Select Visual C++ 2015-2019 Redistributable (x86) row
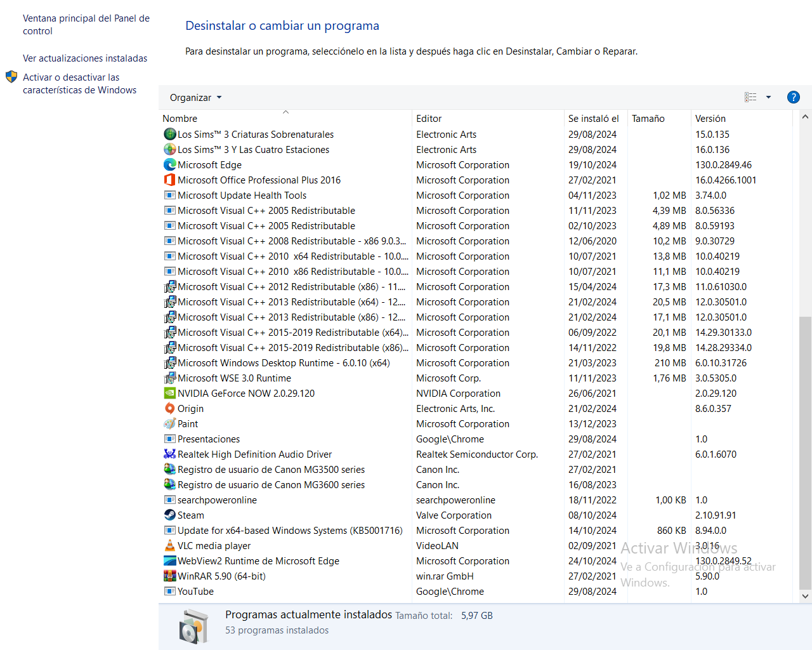 476,347
